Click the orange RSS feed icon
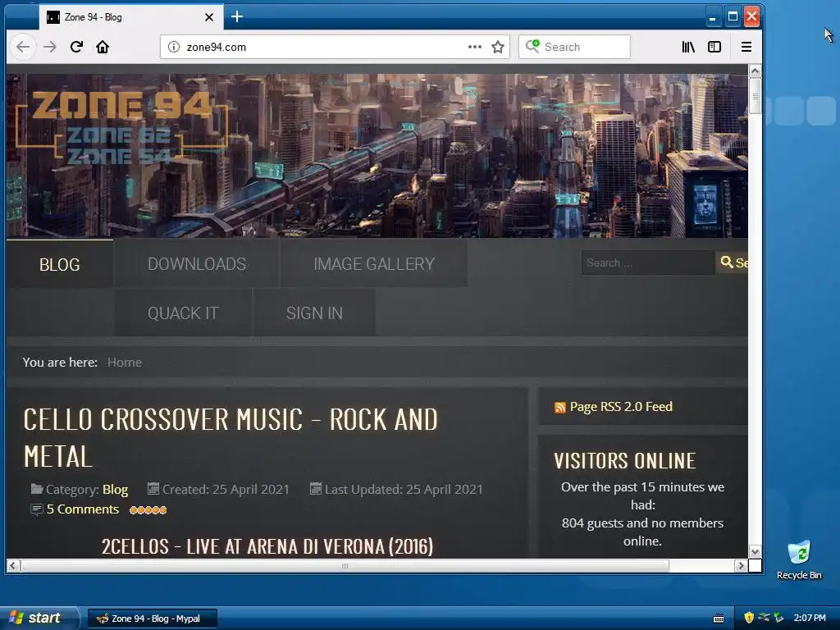 point(559,408)
